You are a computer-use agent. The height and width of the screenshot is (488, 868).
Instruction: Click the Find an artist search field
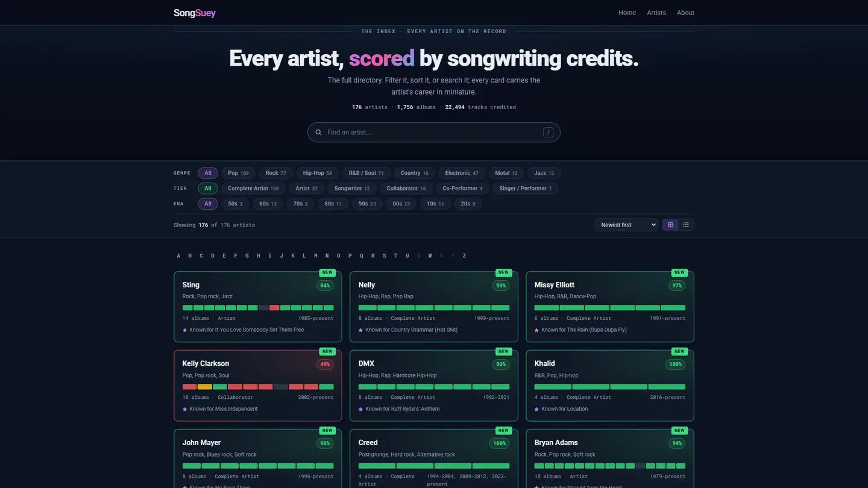pos(434,133)
